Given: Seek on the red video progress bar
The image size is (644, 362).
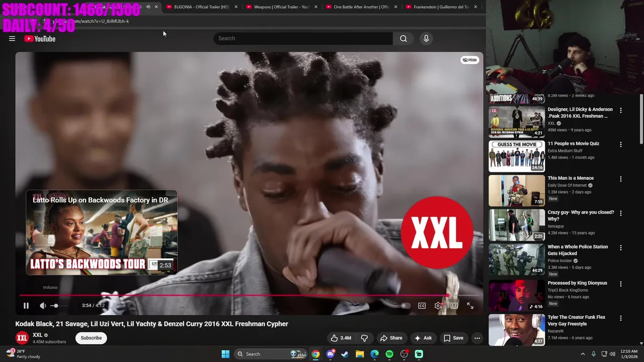Looking at the screenshot, I should point(249,295).
